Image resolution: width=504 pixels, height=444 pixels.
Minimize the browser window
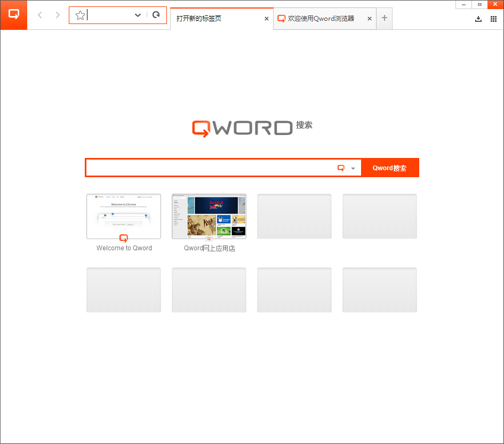click(463, 4)
